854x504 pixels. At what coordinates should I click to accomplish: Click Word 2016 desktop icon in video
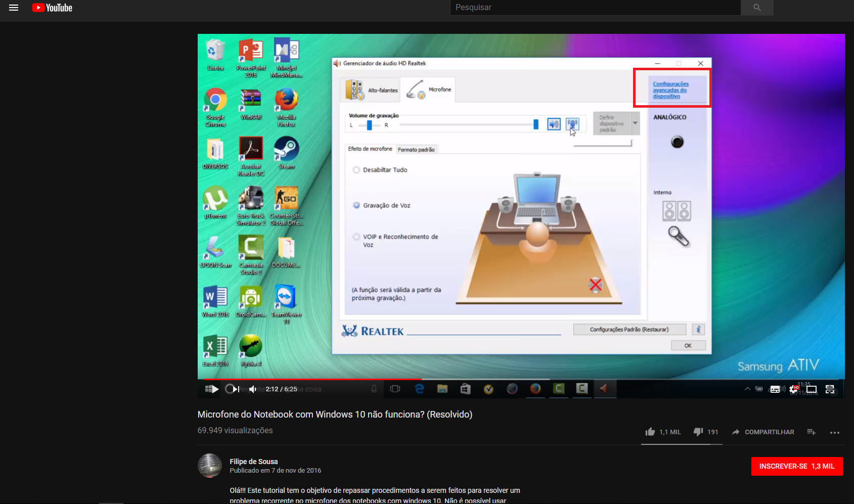[x=215, y=300]
